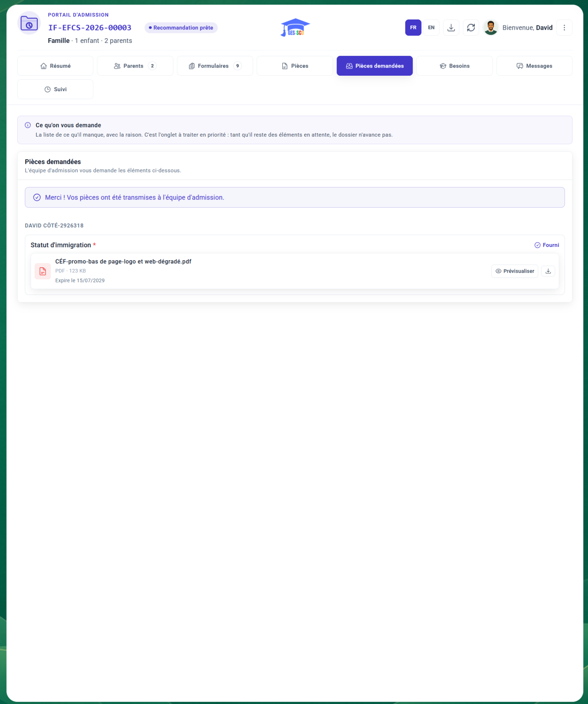Click the Recommandation prête status badge
Image resolution: width=588 pixels, height=704 pixels.
181,28
